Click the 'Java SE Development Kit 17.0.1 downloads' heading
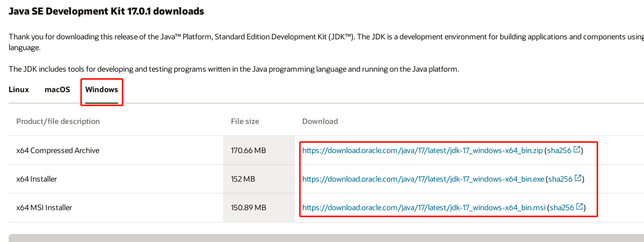The width and height of the screenshot is (644, 242). point(106,11)
